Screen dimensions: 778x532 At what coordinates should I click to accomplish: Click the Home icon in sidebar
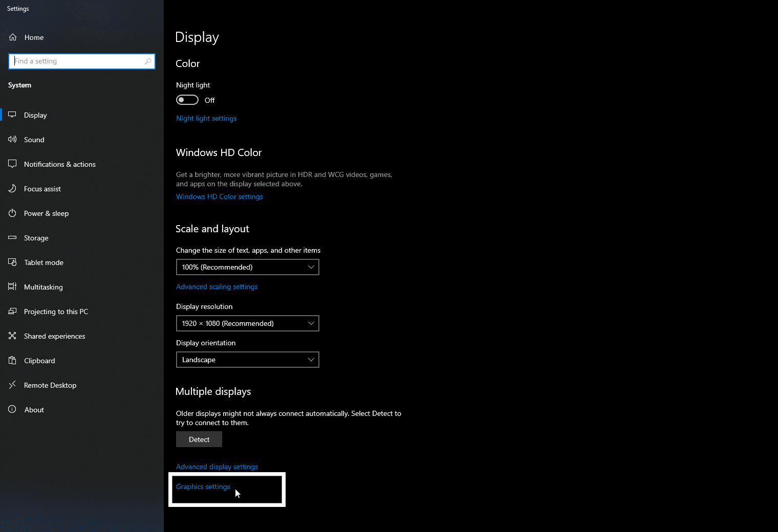pos(13,37)
